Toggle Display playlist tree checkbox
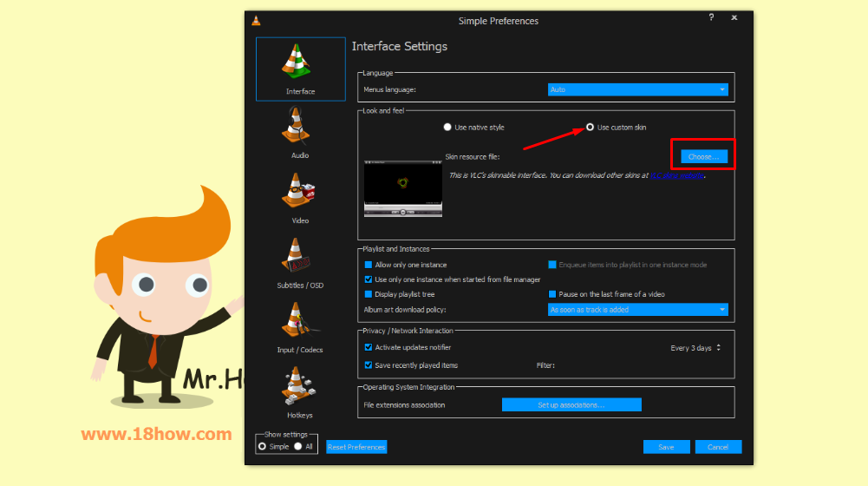 pos(369,294)
